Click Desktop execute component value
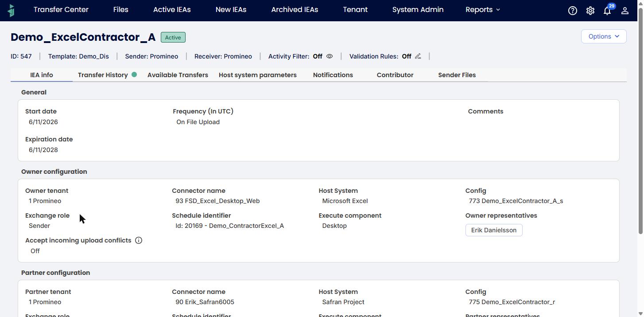Image resolution: width=644 pixels, height=317 pixels. (x=334, y=226)
